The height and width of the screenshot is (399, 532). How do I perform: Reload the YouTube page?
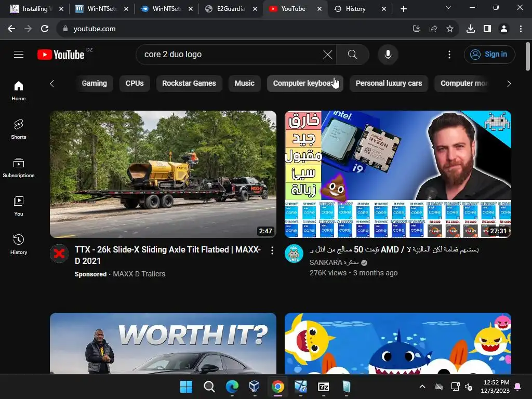45,29
